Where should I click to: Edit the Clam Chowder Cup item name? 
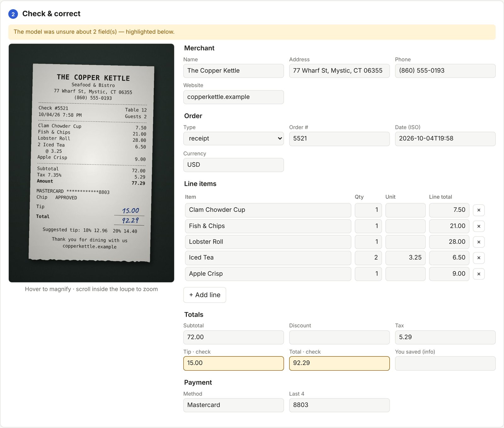268,210
